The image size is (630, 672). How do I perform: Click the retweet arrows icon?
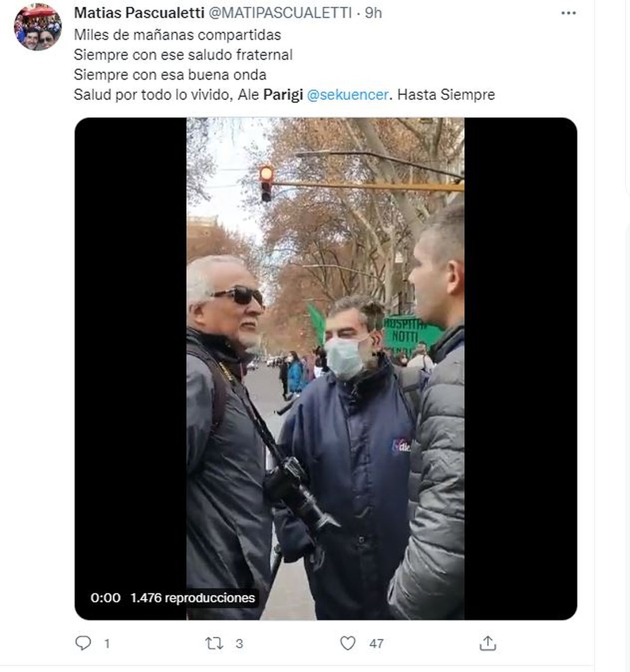tap(214, 643)
